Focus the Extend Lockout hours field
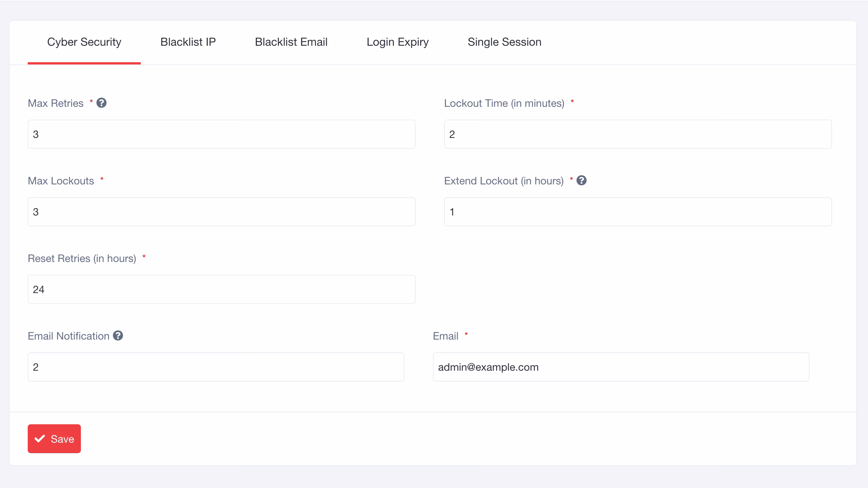The image size is (868, 488). pos(638,212)
